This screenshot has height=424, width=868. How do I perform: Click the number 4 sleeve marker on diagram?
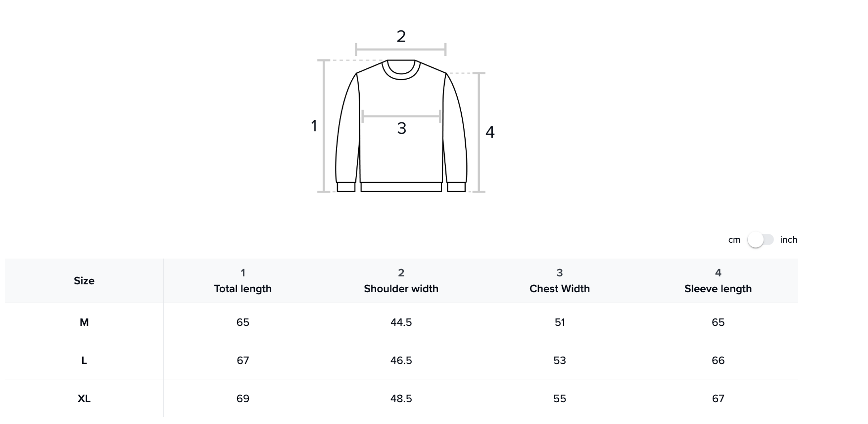[490, 132]
